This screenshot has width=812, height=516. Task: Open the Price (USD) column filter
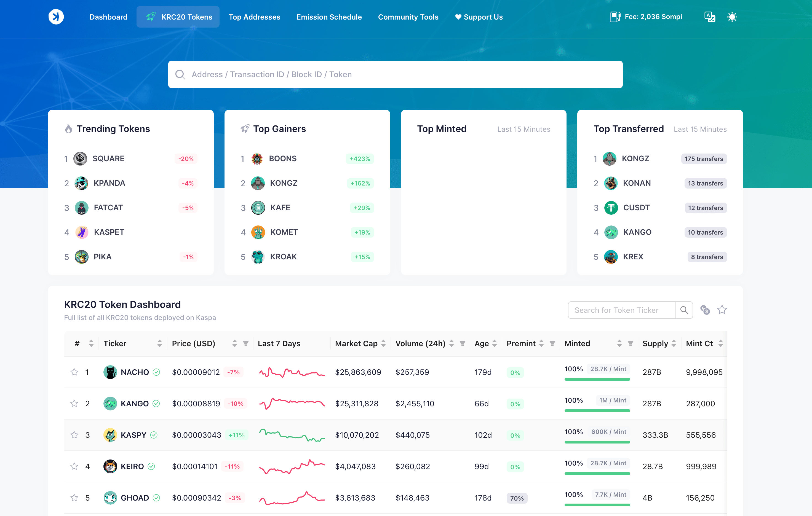point(245,343)
